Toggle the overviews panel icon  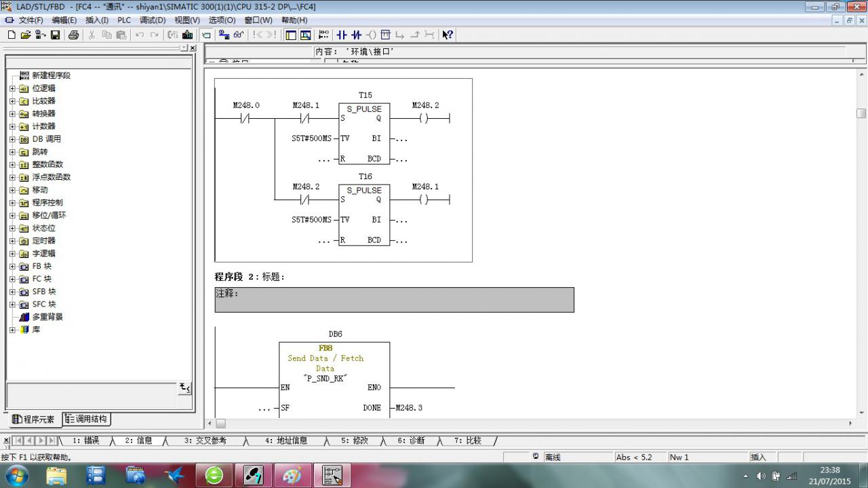click(x=291, y=35)
